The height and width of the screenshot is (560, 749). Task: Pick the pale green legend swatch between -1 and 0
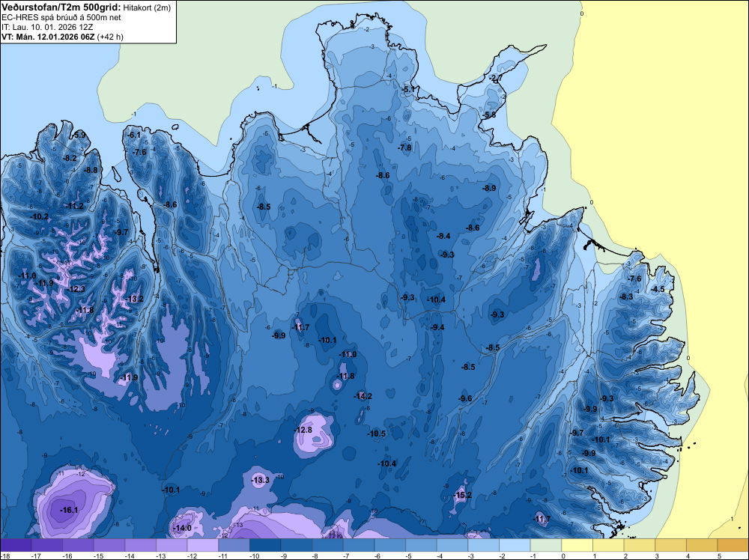coord(546,545)
